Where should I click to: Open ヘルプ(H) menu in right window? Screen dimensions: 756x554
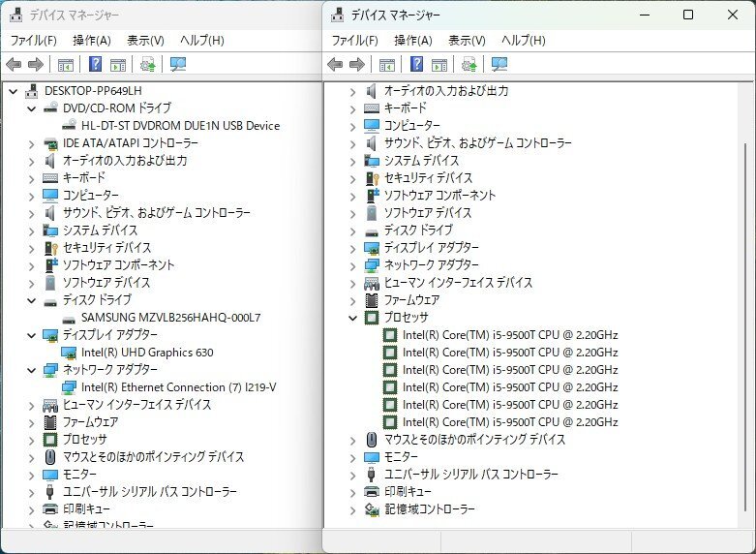(x=523, y=40)
